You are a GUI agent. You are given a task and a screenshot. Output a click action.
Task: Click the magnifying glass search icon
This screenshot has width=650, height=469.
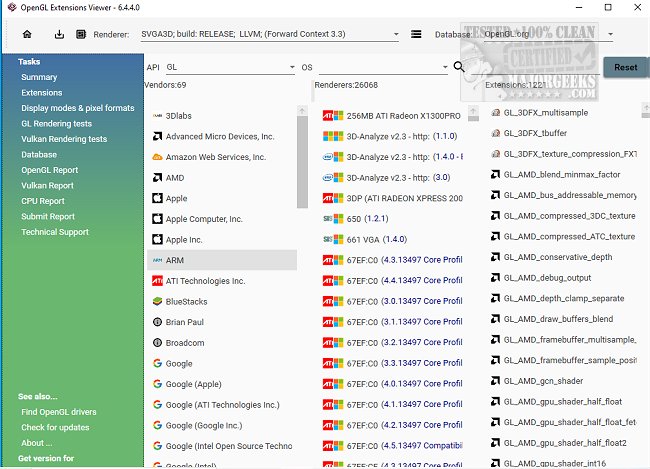(x=459, y=66)
